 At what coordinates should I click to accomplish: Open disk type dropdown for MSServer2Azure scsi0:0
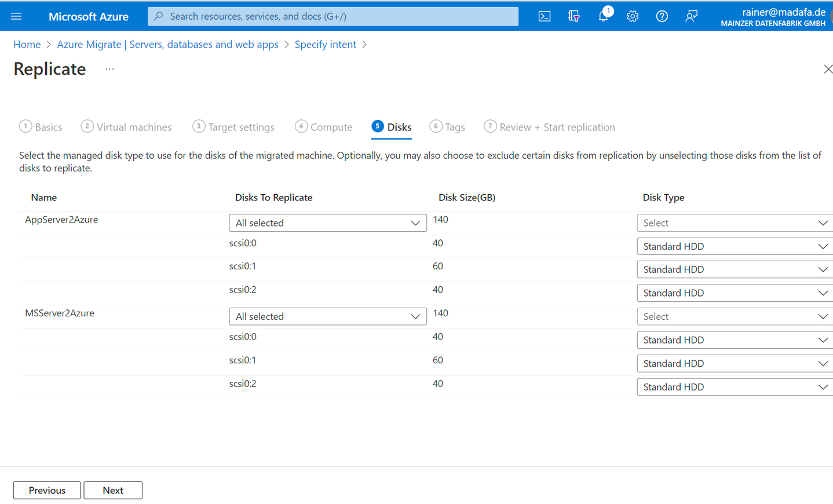pos(735,340)
